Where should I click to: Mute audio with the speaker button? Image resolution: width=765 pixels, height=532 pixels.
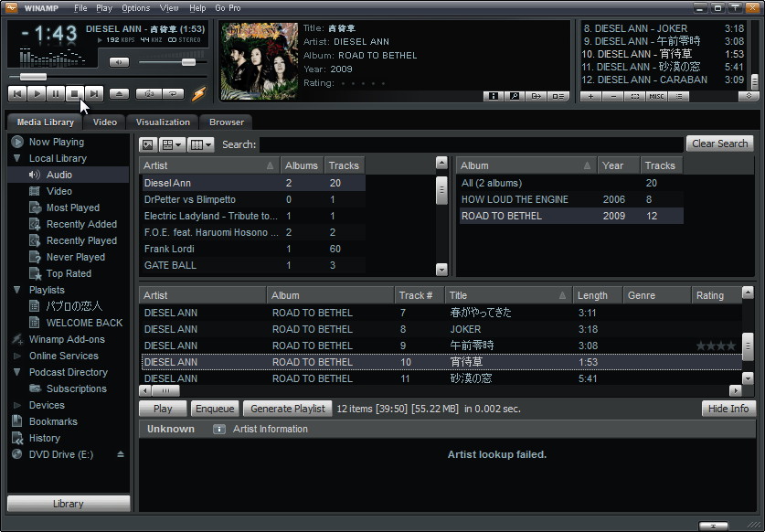click(x=119, y=62)
